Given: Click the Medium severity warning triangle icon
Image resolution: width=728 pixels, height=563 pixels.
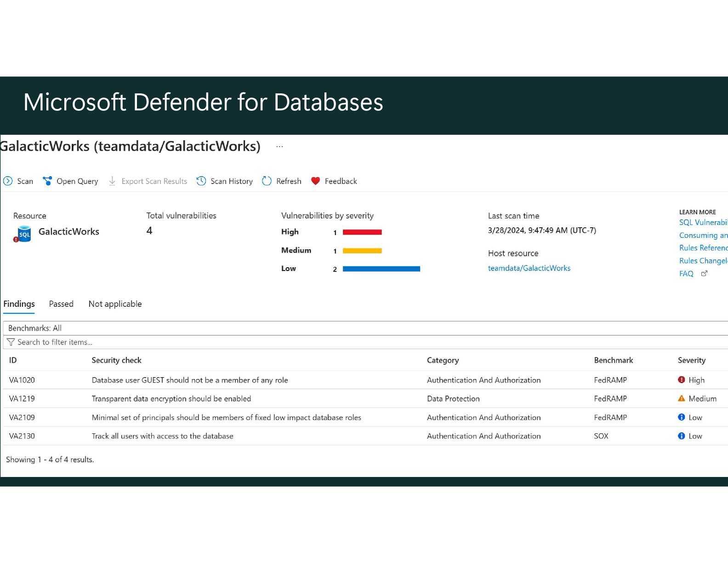Looking at the screenshot, I should pyautogui.click(x=682, y=399).
